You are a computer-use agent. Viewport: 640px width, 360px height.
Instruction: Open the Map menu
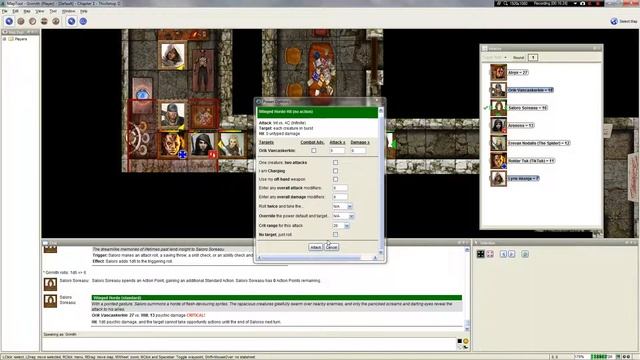pos(27,11)
